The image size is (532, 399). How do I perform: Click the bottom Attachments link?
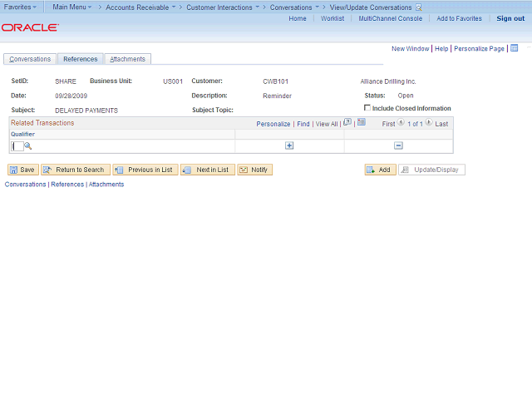click(x=106, y=185)
